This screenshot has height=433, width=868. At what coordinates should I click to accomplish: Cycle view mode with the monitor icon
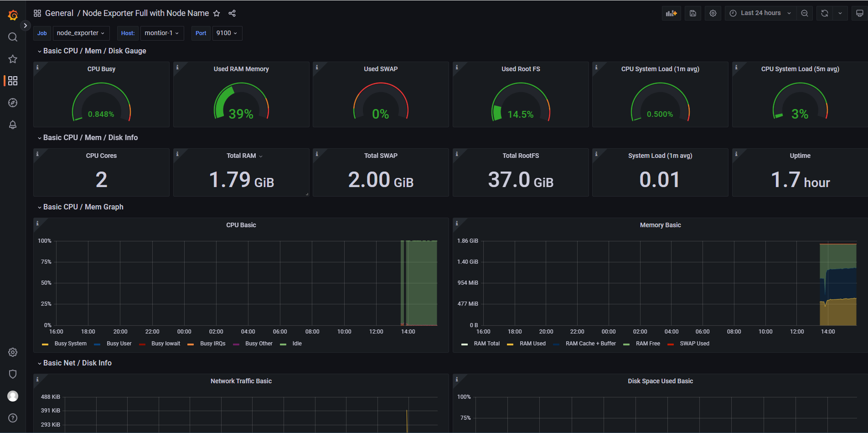point(860,13)
